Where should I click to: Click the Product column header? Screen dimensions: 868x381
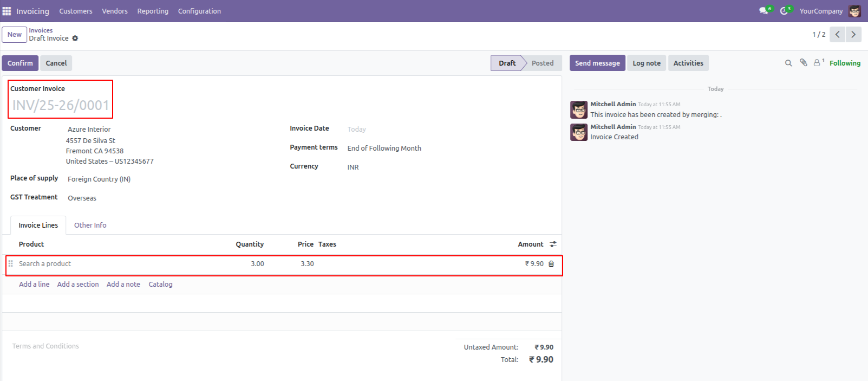point(31,244)
